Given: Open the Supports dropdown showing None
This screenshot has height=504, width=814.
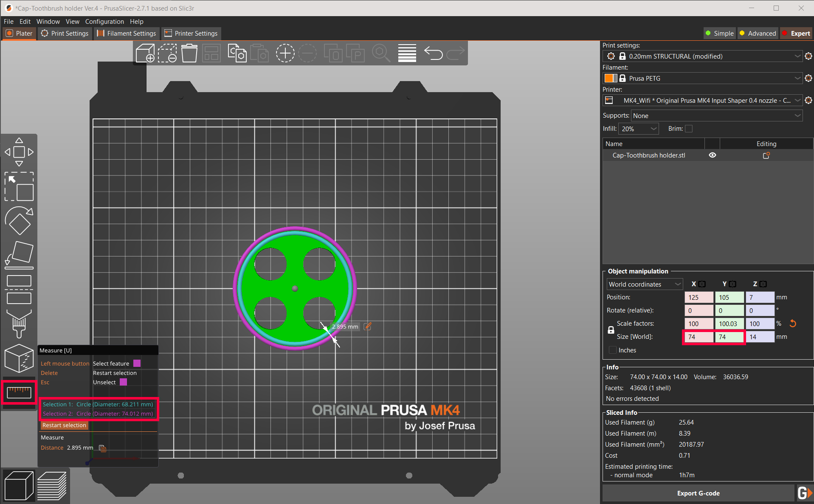Looking at the screenshot, I should (x=717, y=115).
